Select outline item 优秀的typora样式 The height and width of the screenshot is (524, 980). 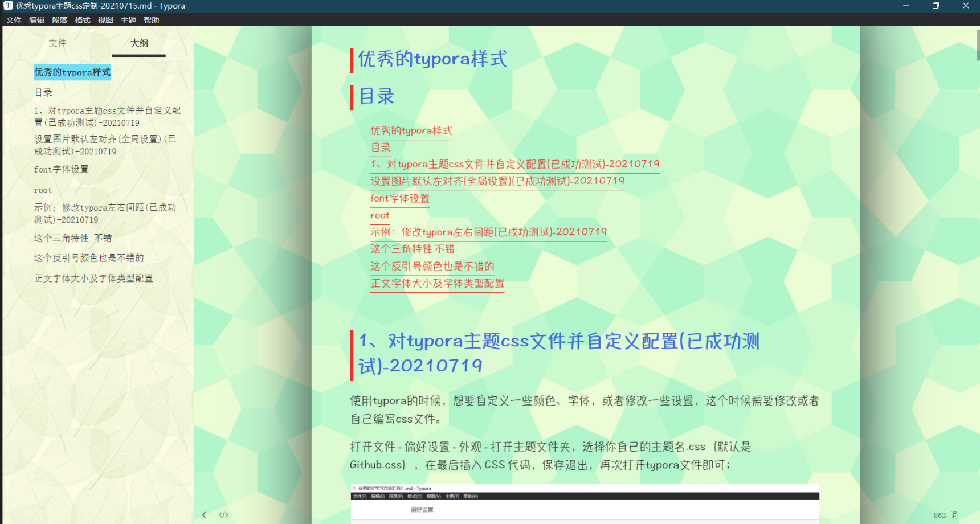[72, 72]
